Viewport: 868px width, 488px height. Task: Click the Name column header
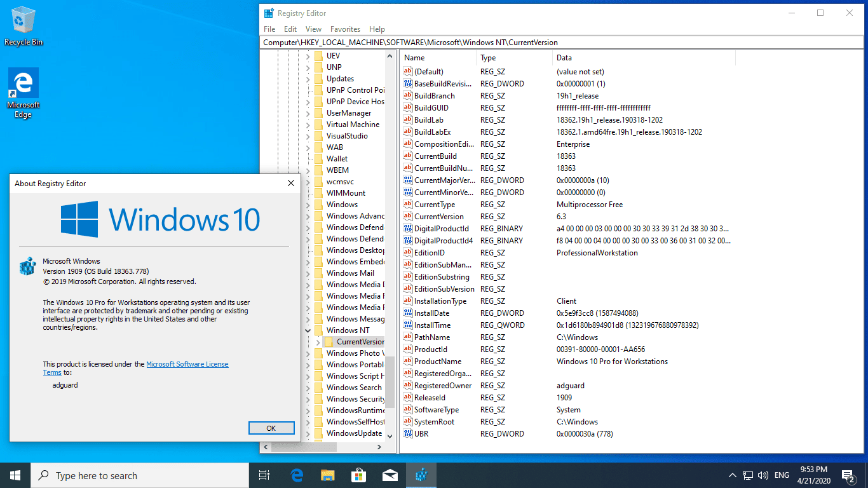tap(438, 58)
